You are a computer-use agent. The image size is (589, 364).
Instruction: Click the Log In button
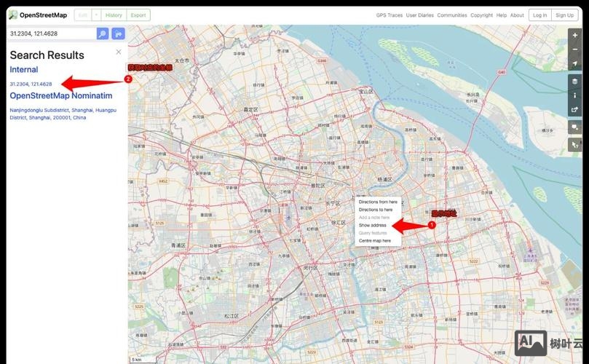tap(539, 15)
